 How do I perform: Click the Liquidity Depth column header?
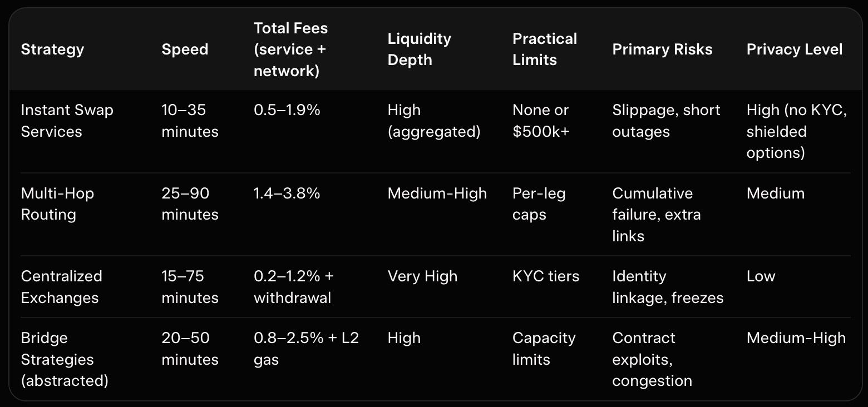pyautogui.click(x=420, y=49)
